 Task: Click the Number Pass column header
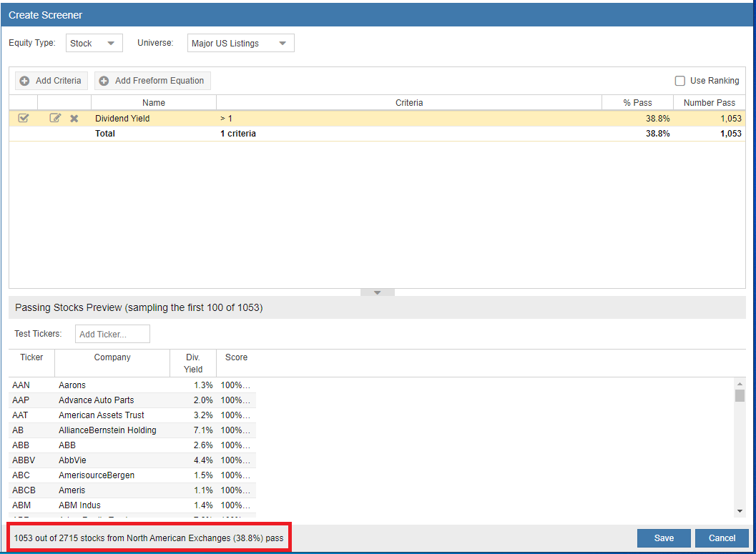click(710, 103)
